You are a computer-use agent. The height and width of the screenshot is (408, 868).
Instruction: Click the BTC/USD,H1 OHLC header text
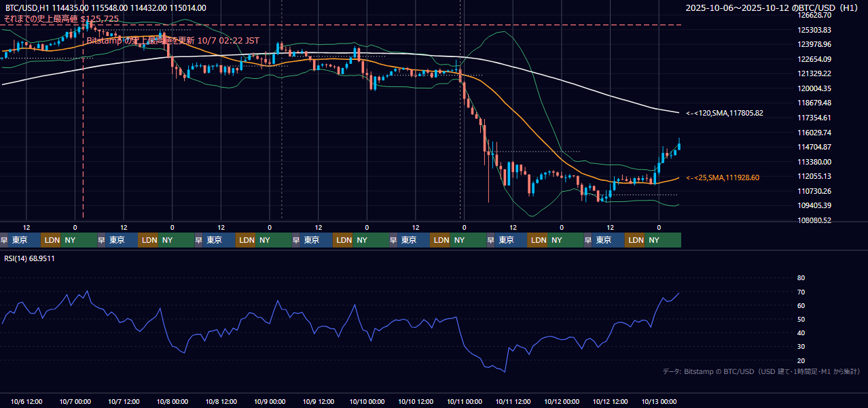105,8
